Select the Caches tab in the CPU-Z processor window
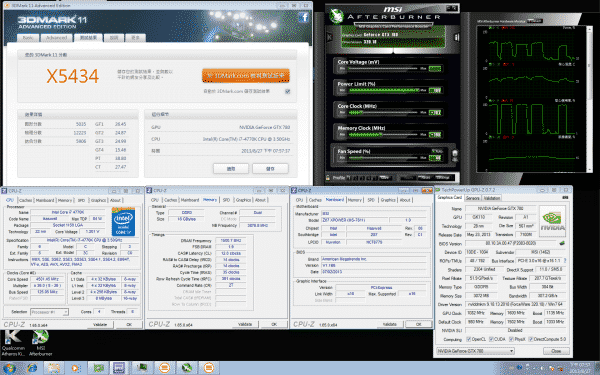Screen dimensions: 600x375 pyautogui.click(x=25, y=200)
